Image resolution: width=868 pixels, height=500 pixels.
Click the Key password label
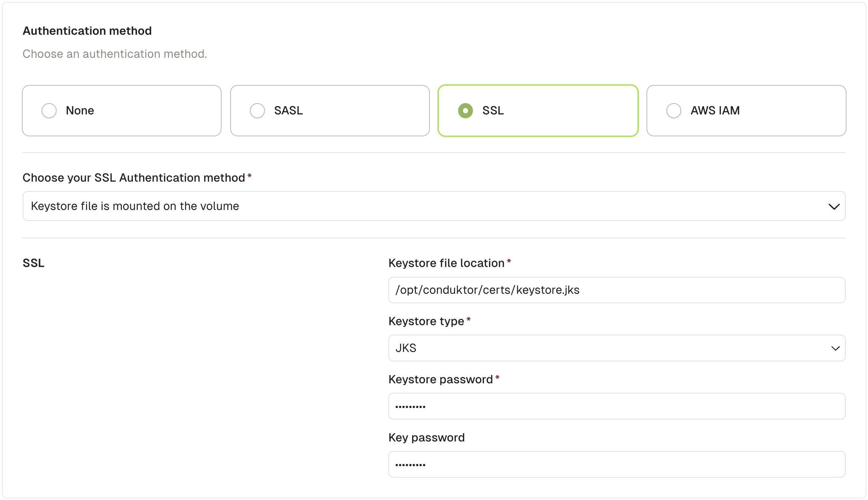click(x=426, y=438)
